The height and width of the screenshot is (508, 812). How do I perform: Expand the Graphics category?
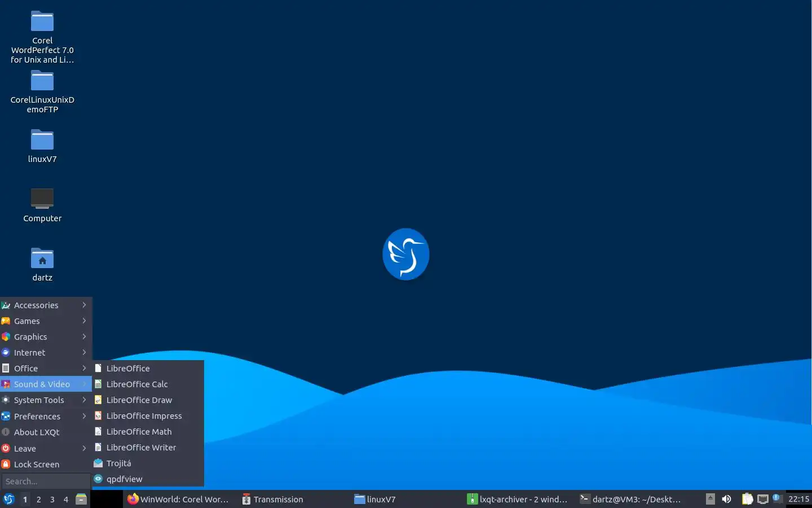click(x=46, y=336)
